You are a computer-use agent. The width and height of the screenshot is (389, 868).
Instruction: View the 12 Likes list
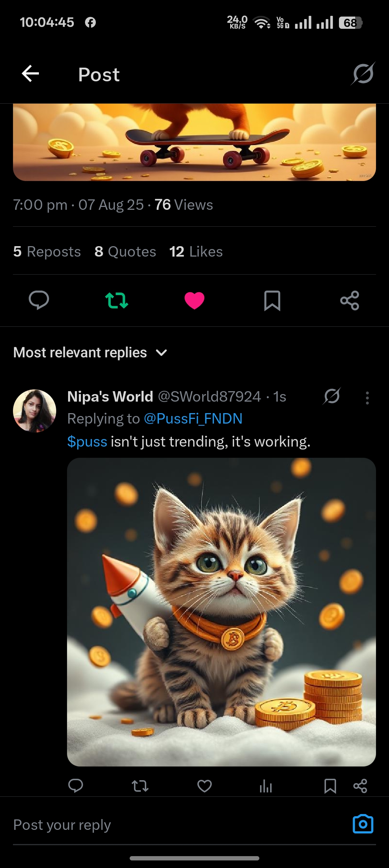[x=196, y=252]
